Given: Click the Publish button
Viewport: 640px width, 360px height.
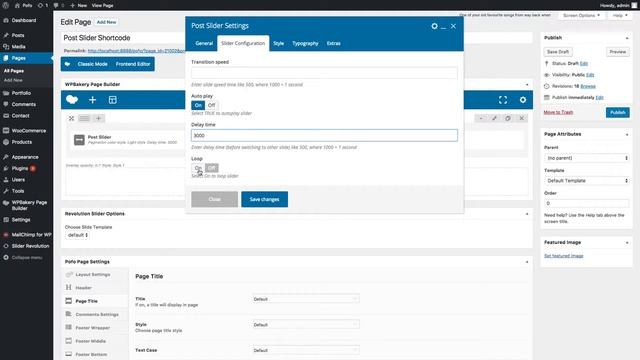Looking at the screenshot, I should (618, 113).
